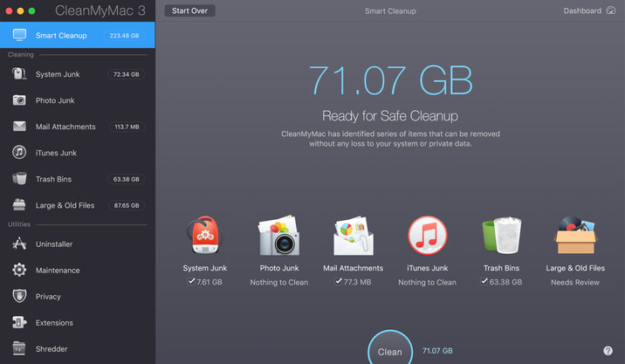Uncheck the Trash Bins 63.38 GB checkbox
Screen dimensions: 625x364
coord(484,281)
